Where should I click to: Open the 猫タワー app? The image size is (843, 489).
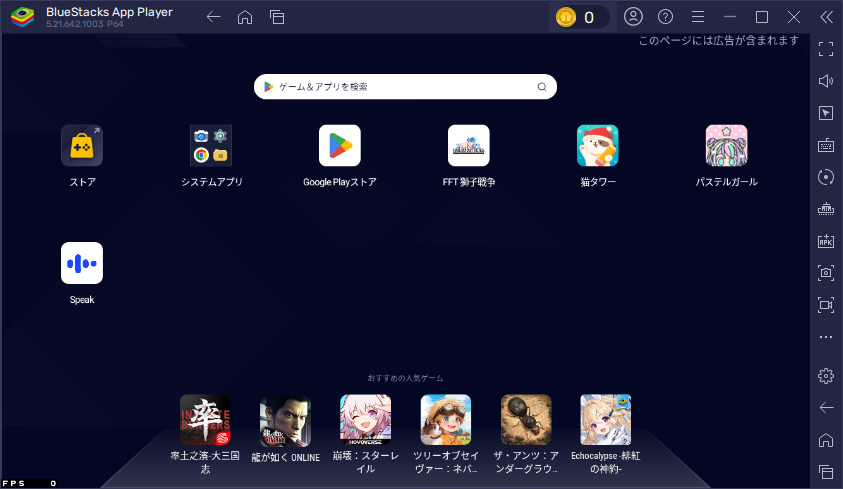[x=598, y=146]
